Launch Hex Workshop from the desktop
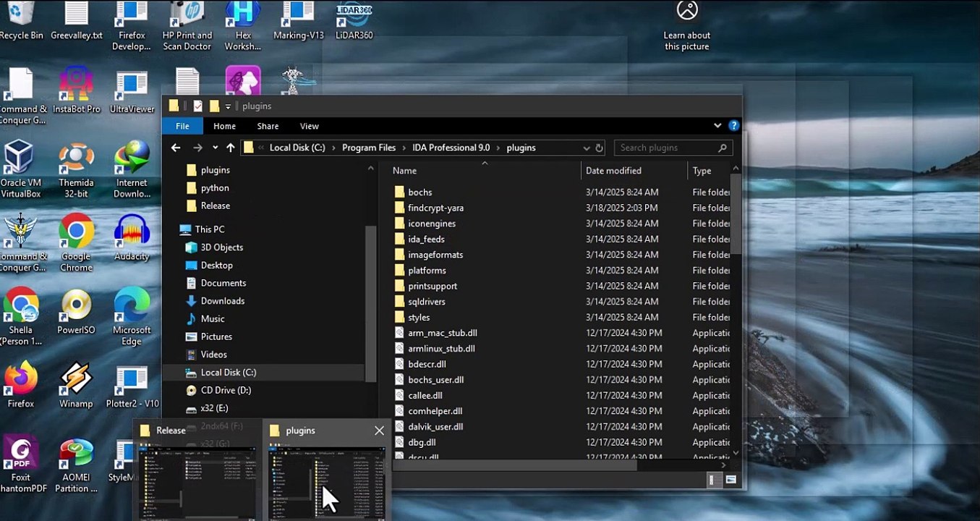The image size is (980, 521). click(x=243, y=26)
